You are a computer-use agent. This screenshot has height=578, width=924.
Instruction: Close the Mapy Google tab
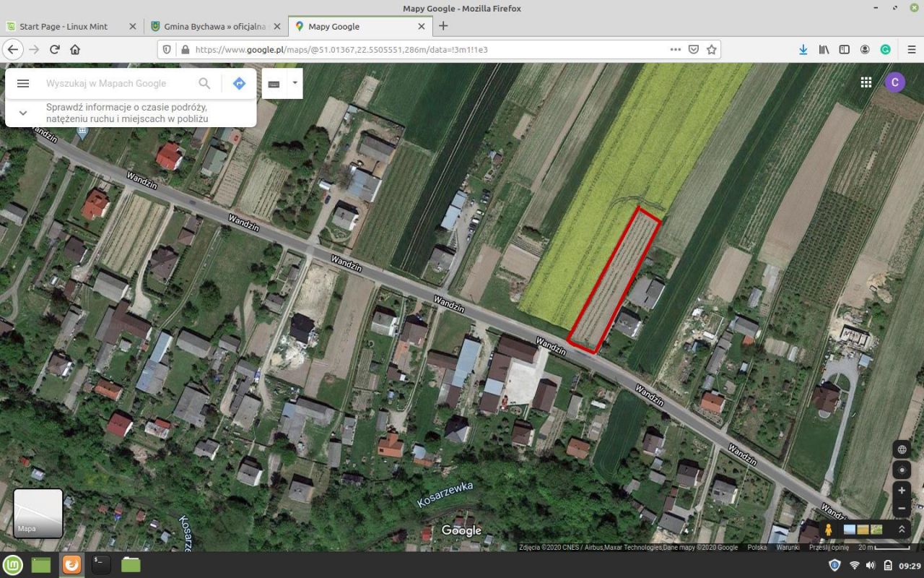[422, 26]
